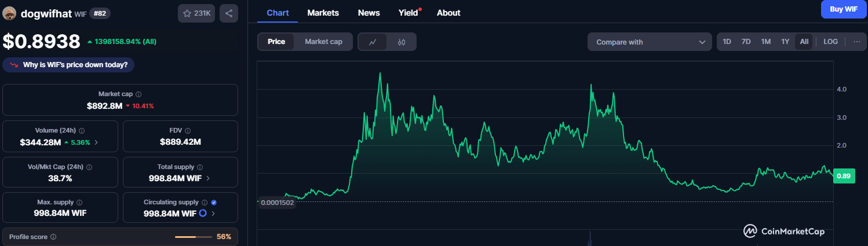Click the dogwifhat name heading
The image size is (868, 246).
tap(46, 13)
